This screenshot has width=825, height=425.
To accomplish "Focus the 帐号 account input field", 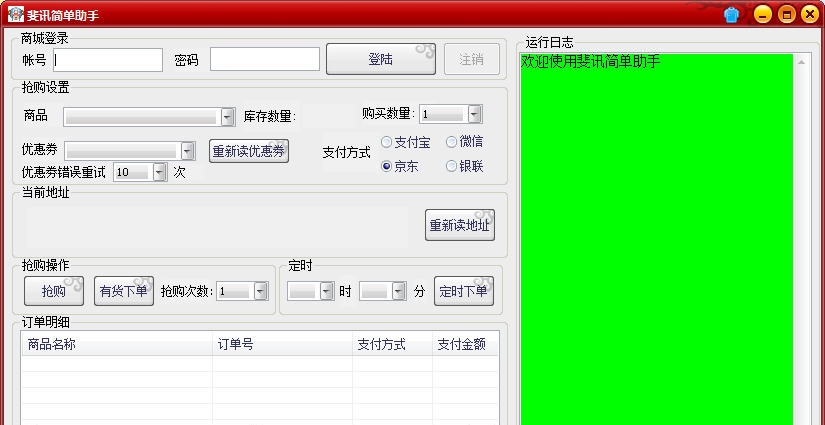I will click(x=108, y=60).
